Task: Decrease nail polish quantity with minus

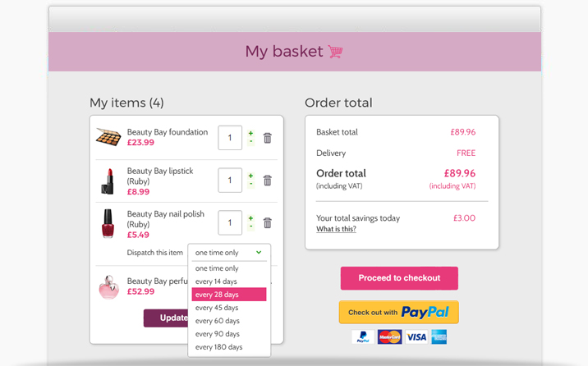Action: click(x=250, y=226)
